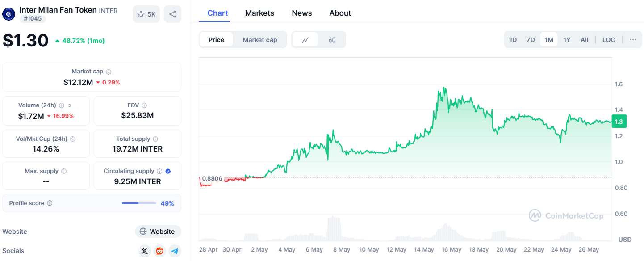The height and width of the screenshot is (261, 644).
Task: Set chart range to 7D
Action: pyautogui.click(x=531, y=40)
